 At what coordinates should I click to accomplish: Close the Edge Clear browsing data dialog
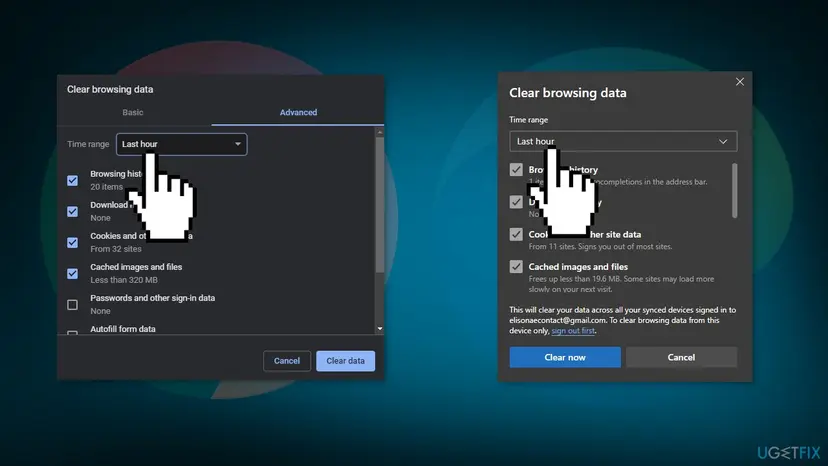740,82
